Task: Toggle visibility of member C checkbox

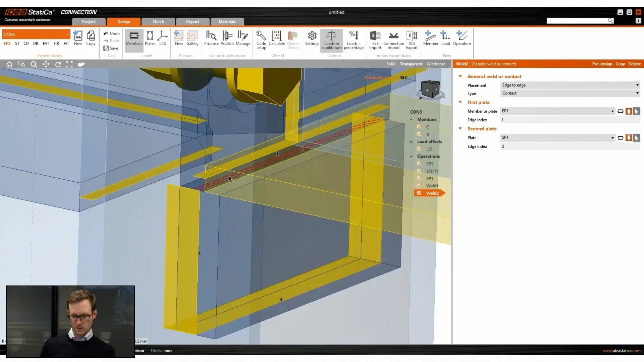Action: click(420, 127)
